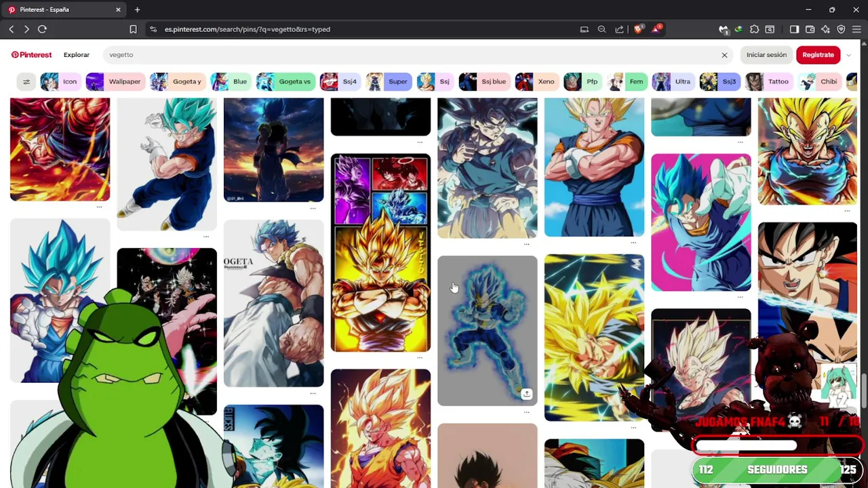This screenshot has width=868, height=488.
Task: Click the install app icon in address bar
Action: tap(584, 29)
